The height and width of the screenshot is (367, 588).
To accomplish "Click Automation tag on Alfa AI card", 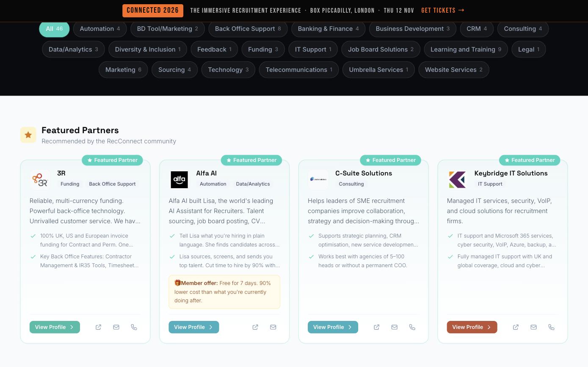I will [213, 184].
